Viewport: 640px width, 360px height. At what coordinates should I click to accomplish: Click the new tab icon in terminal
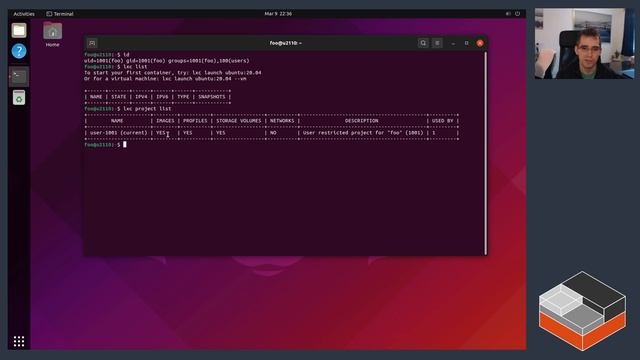click(x=92, y=43)
